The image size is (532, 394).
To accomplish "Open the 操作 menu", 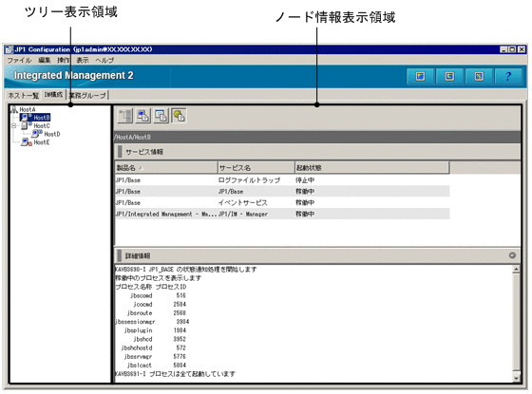I will pyautogui.click(x=63, y=61).
